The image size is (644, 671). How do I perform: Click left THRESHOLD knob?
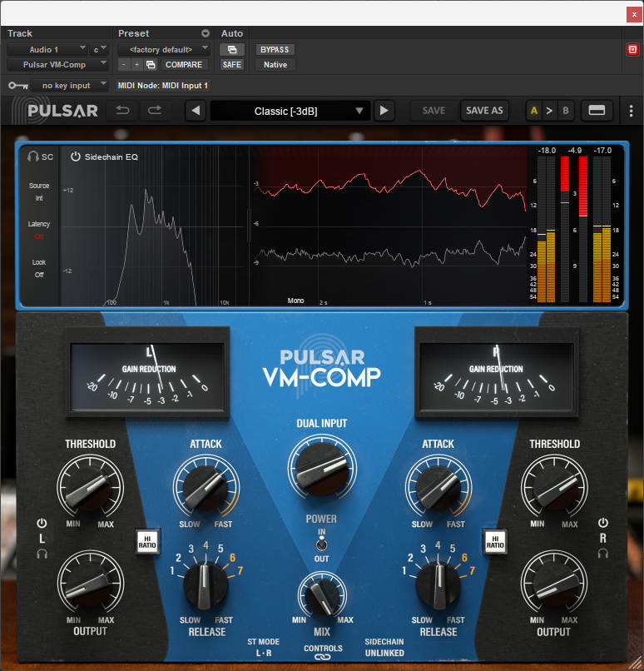point(90,487)
